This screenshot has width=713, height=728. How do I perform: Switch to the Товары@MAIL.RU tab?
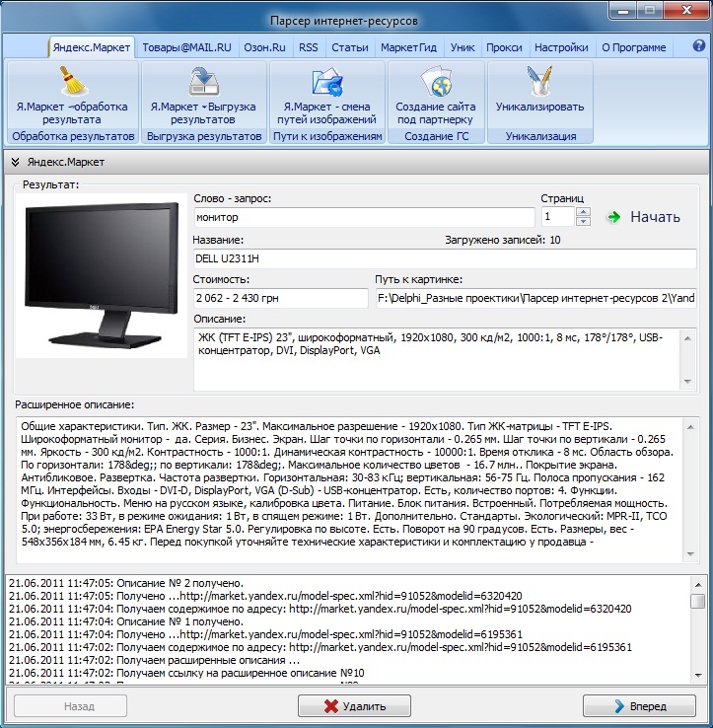tap(186, 47)
